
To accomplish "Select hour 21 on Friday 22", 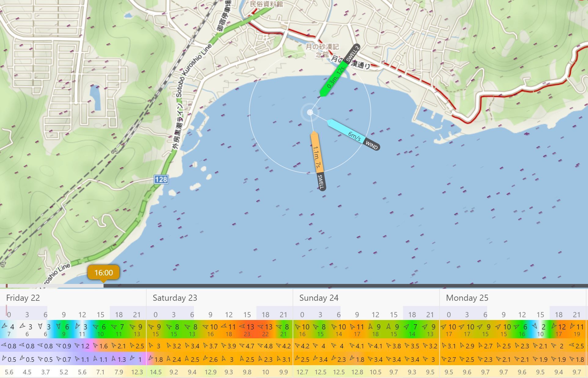I will (x=137, y=314).
